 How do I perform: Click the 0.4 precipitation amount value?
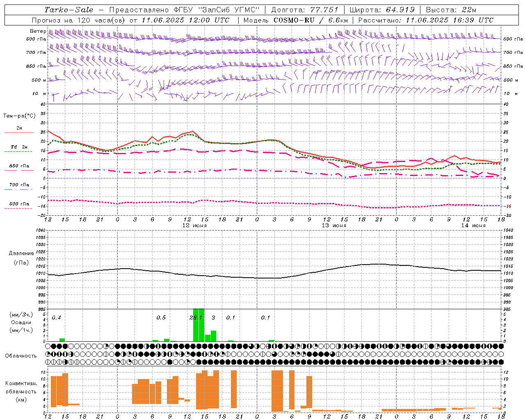57,318
